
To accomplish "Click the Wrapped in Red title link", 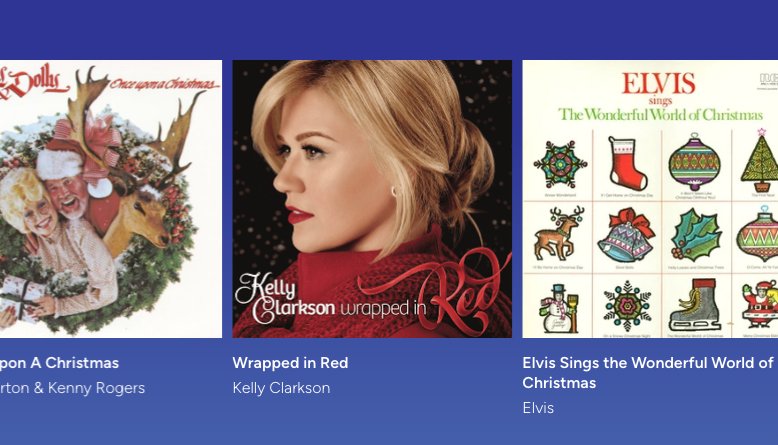I will tap(290, 363).
